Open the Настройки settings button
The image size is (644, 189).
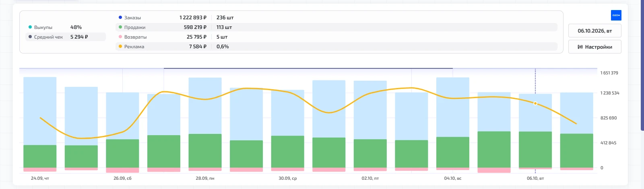pyautogui.click(x=594, y=47)
